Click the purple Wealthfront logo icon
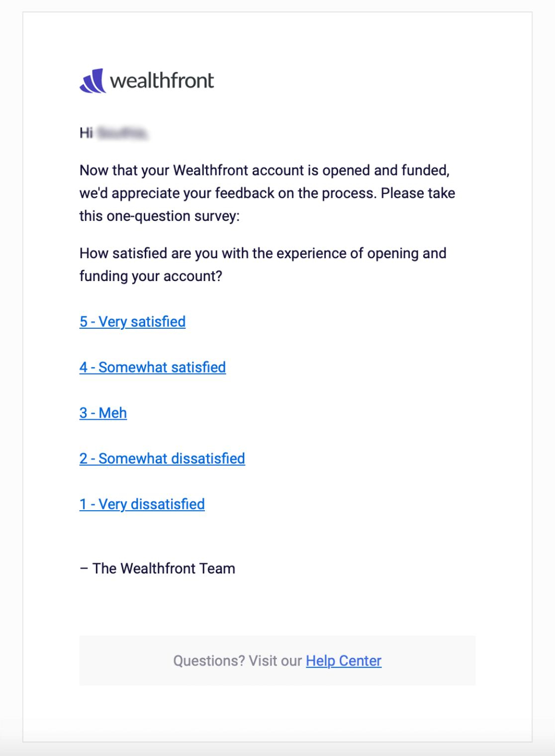Viewport: 555px width, 756px height. tap(92, 81)
